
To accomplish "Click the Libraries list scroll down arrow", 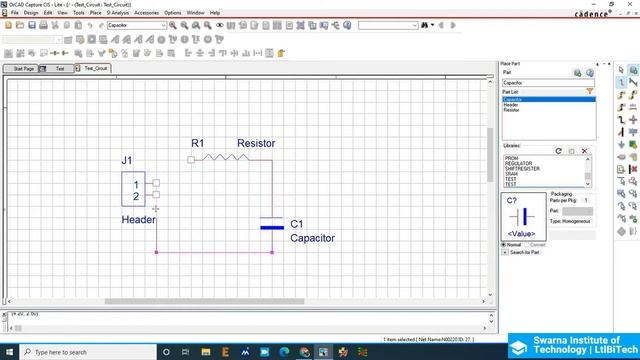I will pos(588,184).
